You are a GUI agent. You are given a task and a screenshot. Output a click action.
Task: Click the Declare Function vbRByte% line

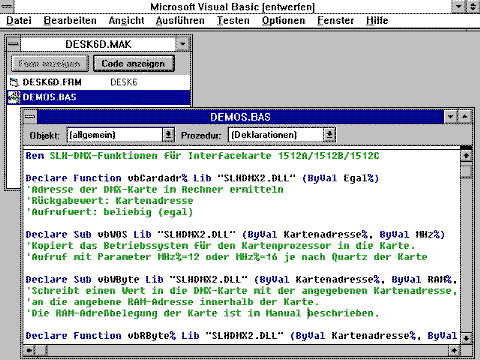click(241, 336)
